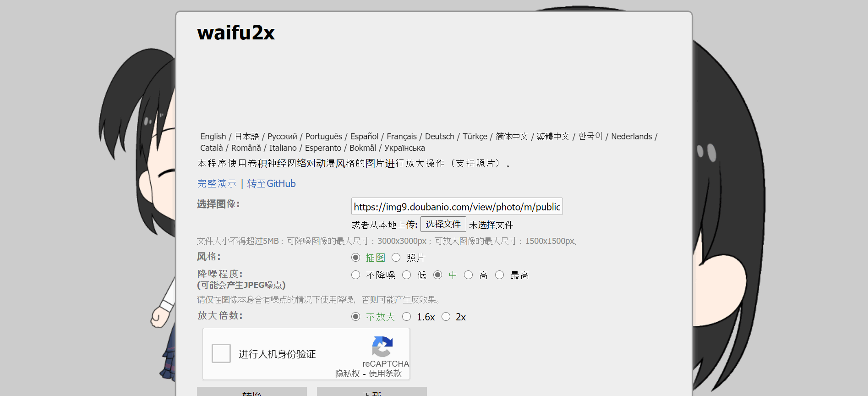
Task: Switch language to 繁體中文
Action: point(553,137)
